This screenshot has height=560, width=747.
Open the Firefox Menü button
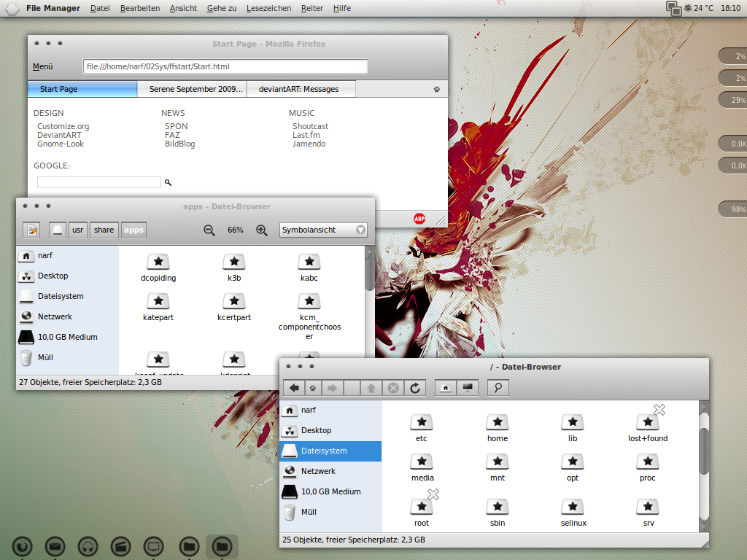click(43, 67)
